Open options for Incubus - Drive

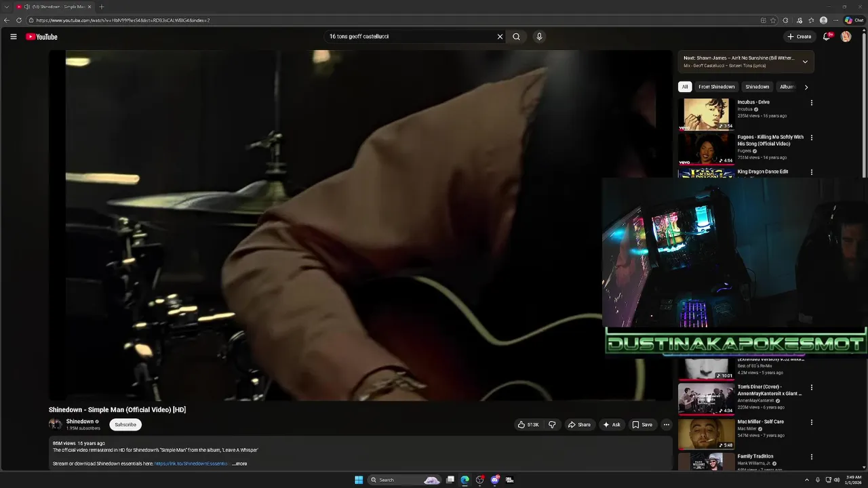point(811,103)
